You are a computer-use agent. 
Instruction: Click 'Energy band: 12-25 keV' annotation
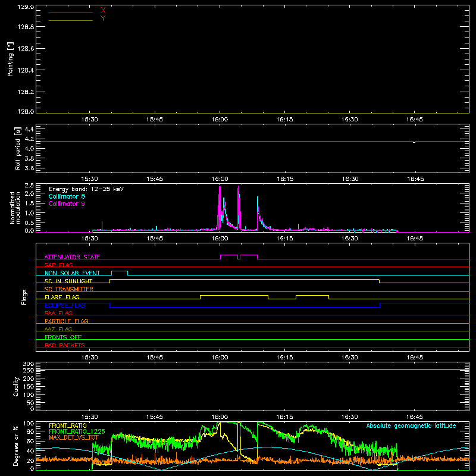click(x=86, y=189)
